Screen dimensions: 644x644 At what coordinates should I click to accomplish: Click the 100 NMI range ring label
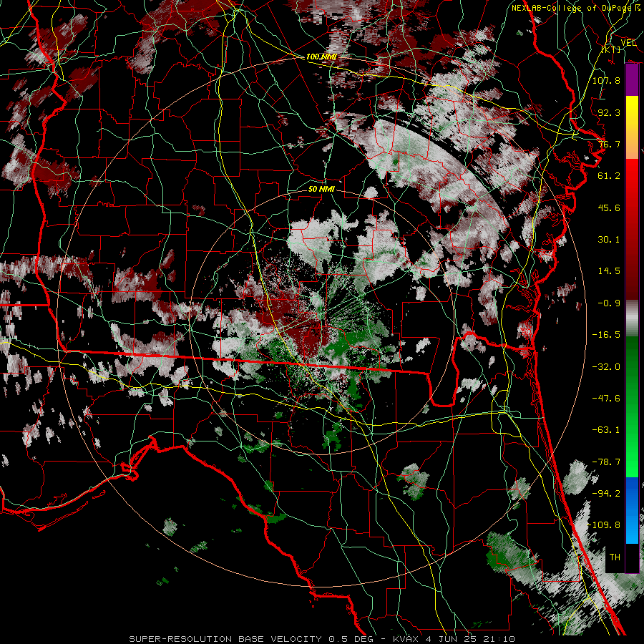321,57
